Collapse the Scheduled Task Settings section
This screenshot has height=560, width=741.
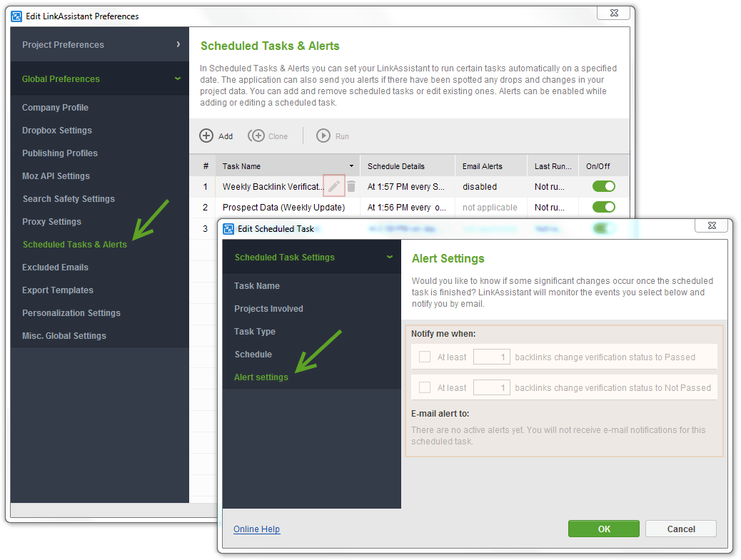click(x=312, y=258)
